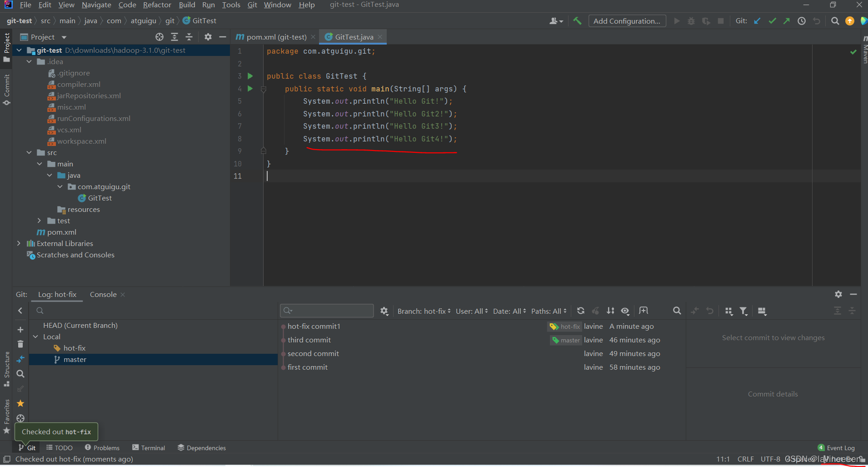868x467 pixels.
Task: Click Git log search magnifier icon
Action: [x=677, y=311]
